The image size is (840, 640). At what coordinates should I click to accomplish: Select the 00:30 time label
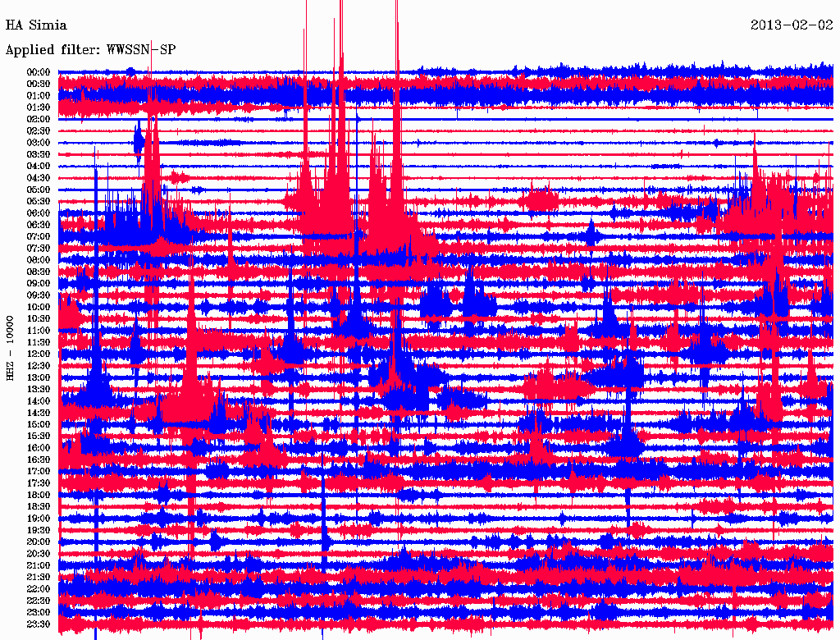click(x=38, y=84)
